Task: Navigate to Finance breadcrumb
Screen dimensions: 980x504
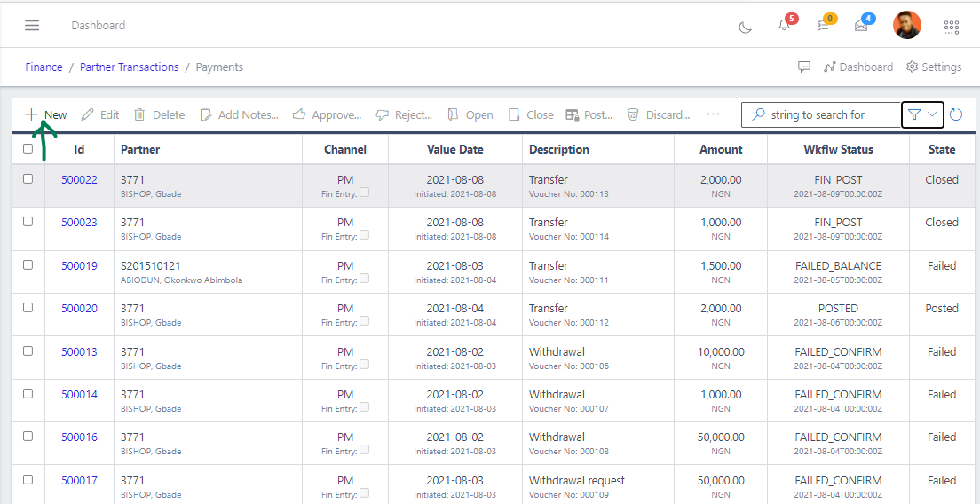Action: [43, 67]
